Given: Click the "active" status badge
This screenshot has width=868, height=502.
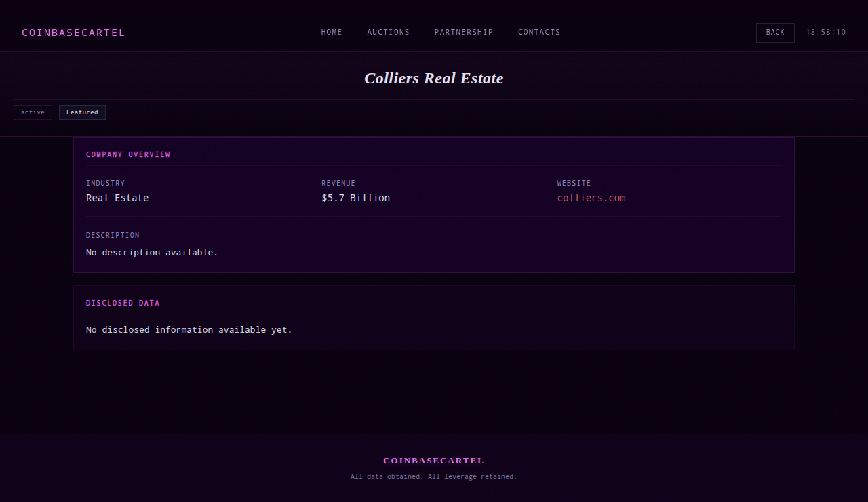Looking at the screenshot, I should click(x=33, y=112).
